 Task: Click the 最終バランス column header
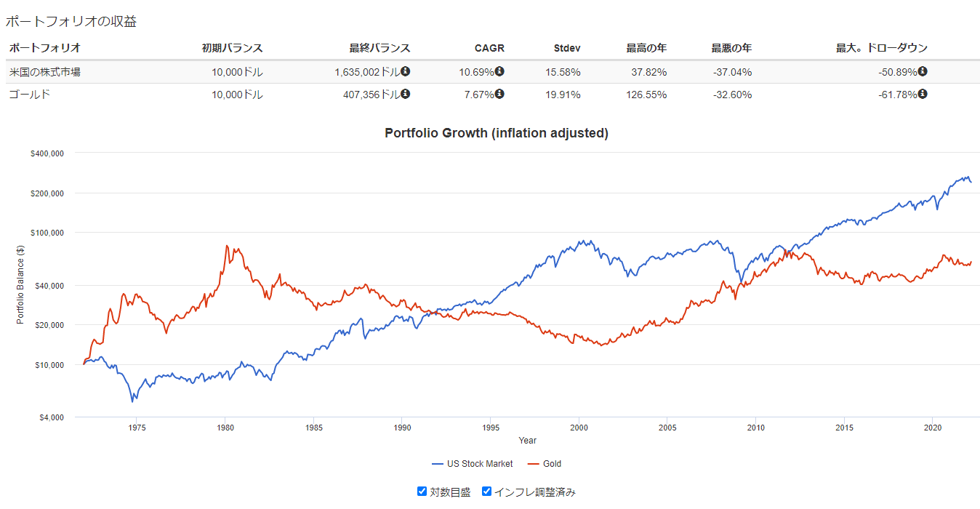379,48
